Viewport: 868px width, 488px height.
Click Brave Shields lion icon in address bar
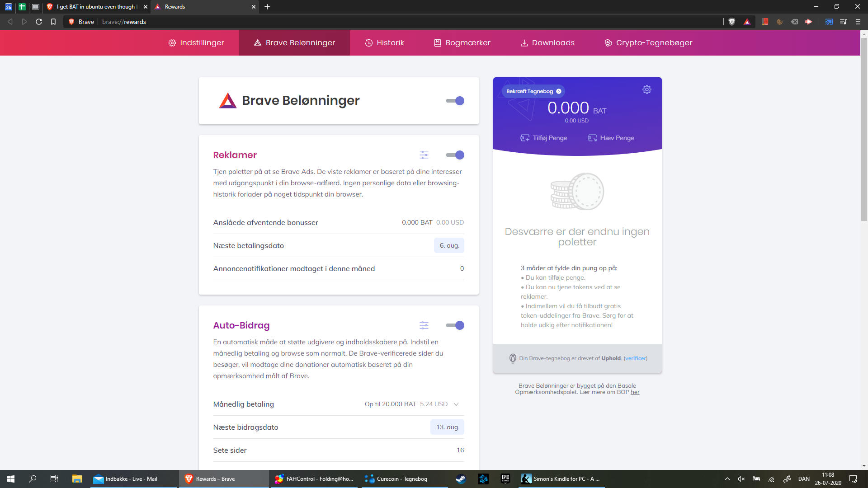pos(732,22)
